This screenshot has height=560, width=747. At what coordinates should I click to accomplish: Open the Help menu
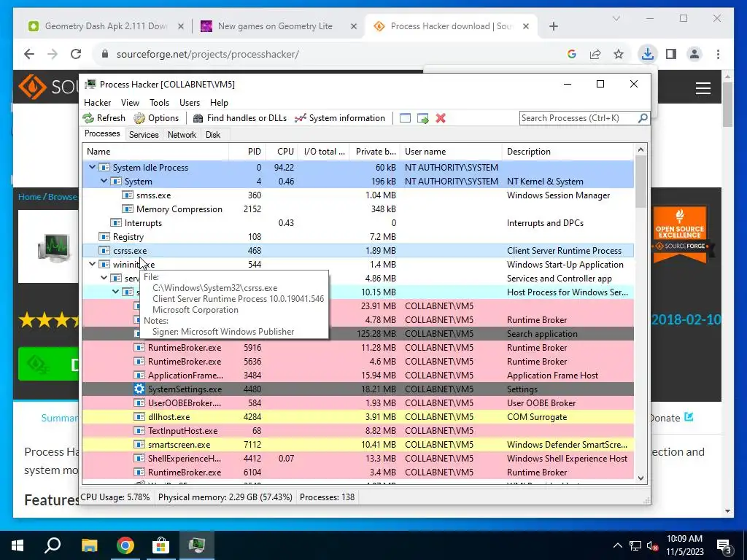[x=219, y=102]
